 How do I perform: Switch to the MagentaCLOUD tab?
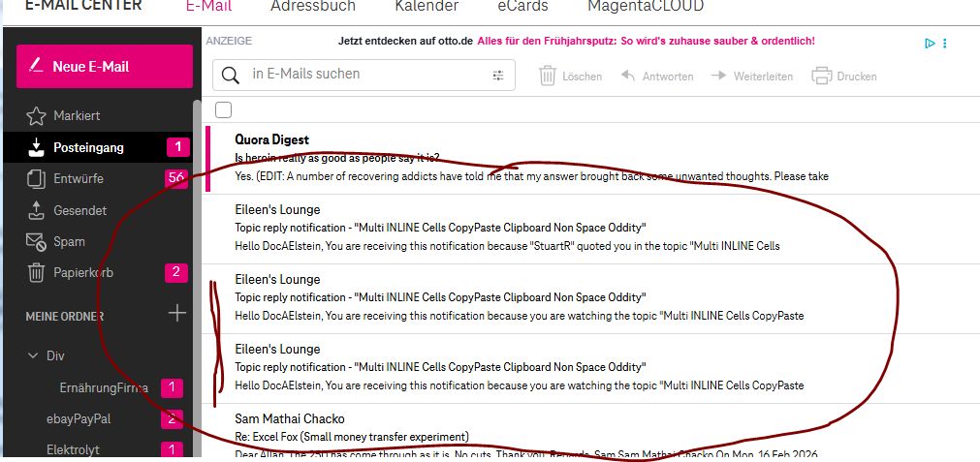tap(646, 6)
